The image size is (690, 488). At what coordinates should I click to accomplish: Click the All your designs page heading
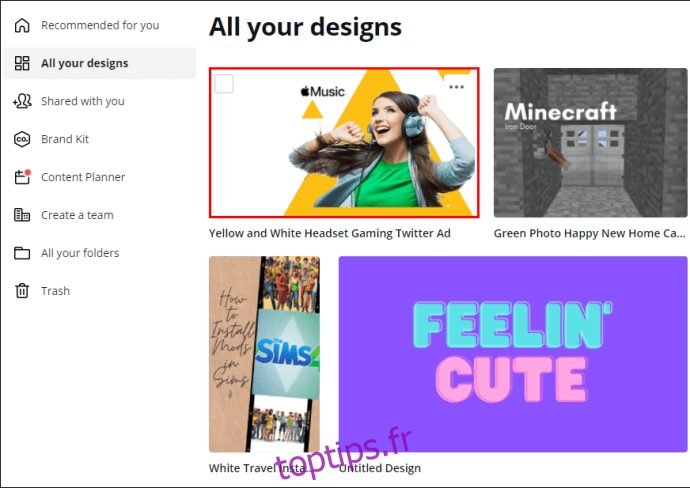click(x=305, y=27)
